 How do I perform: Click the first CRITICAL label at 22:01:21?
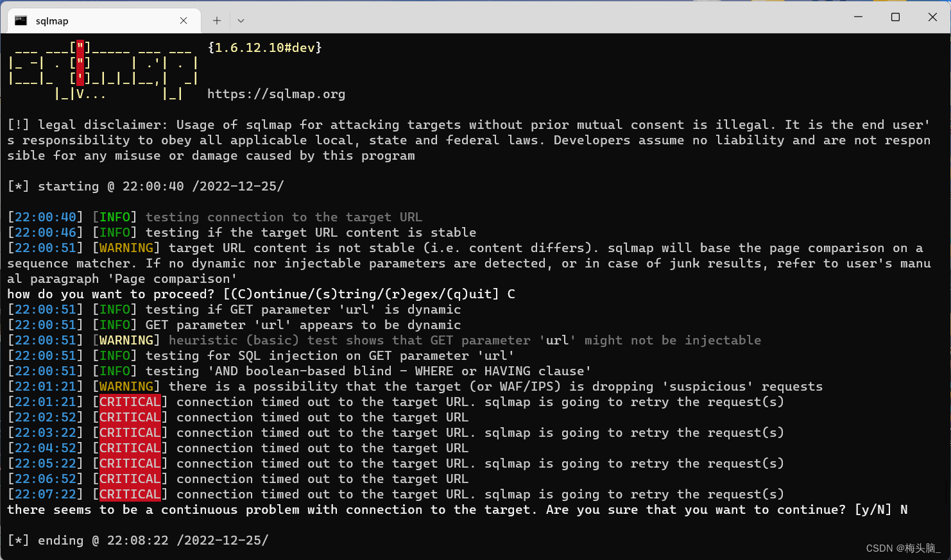130,402
